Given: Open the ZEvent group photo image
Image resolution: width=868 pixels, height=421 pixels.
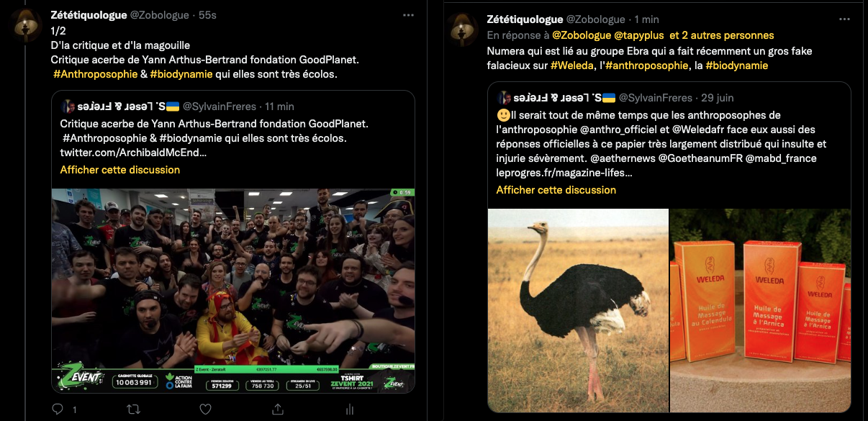Looking at the screenshot, I should [233, 291].
